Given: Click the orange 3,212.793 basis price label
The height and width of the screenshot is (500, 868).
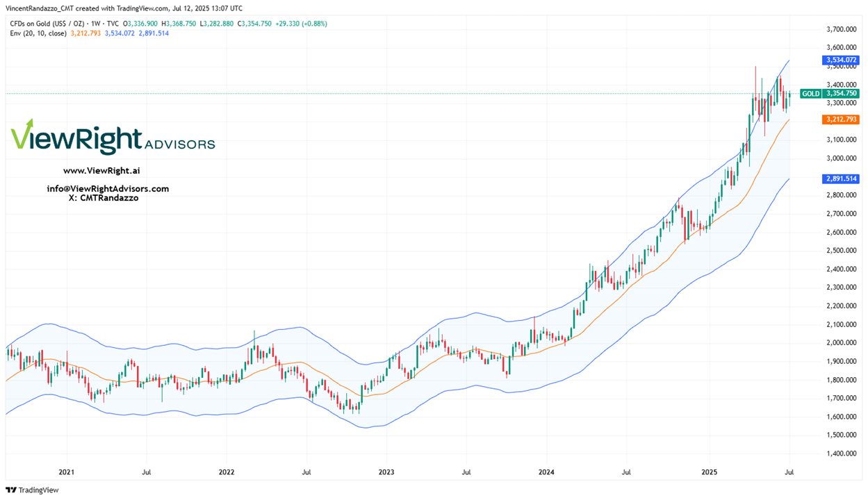Looking at the screenshot, I should (x=840, y=119).
